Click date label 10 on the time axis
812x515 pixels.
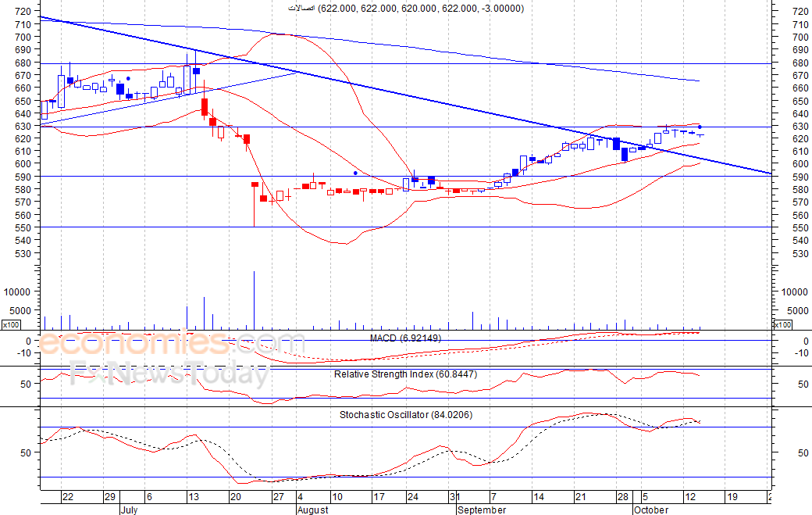point(337,497)
